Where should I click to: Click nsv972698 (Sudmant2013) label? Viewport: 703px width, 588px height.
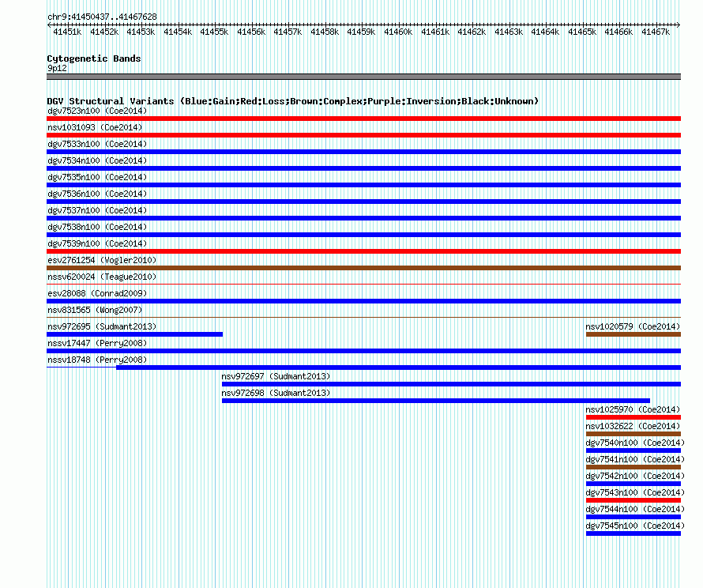[x=276, y=393]
